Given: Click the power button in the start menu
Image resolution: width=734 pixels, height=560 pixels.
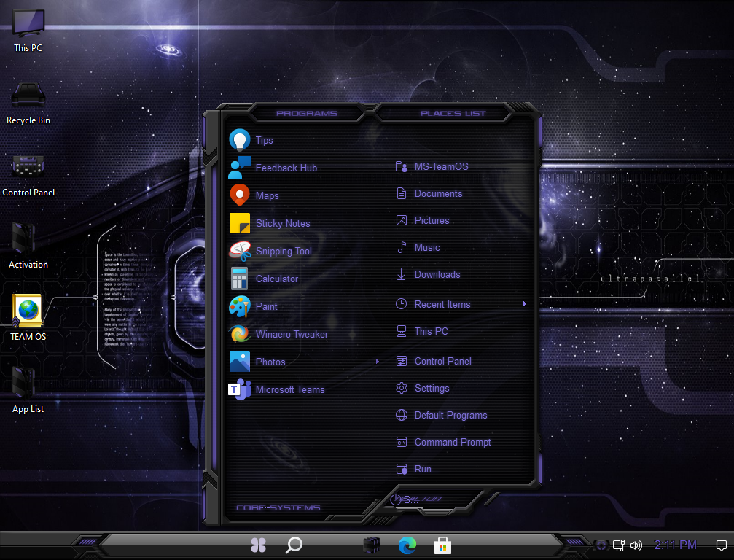Looking at the screenshot, I should point(396,499).
